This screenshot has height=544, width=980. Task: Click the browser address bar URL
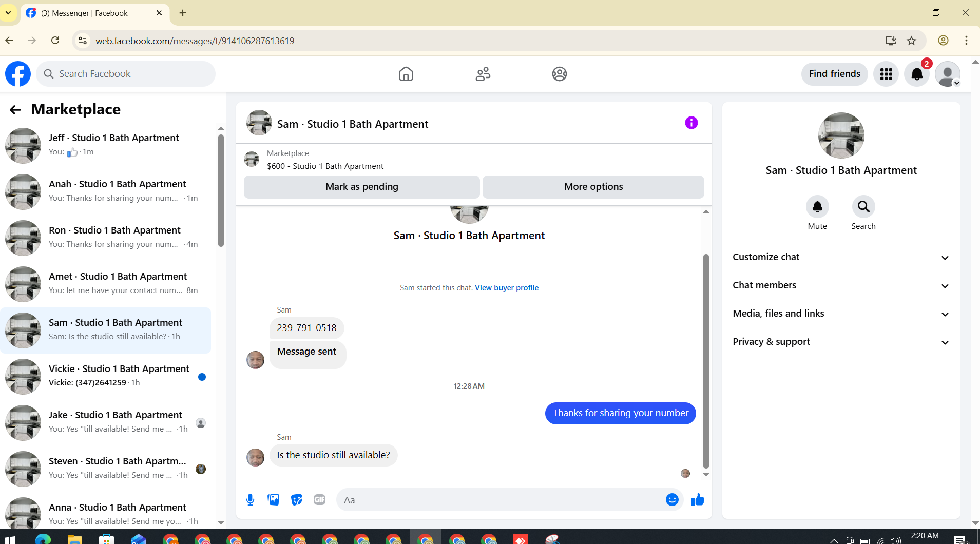pyautogui.click(x=195, y=41)
